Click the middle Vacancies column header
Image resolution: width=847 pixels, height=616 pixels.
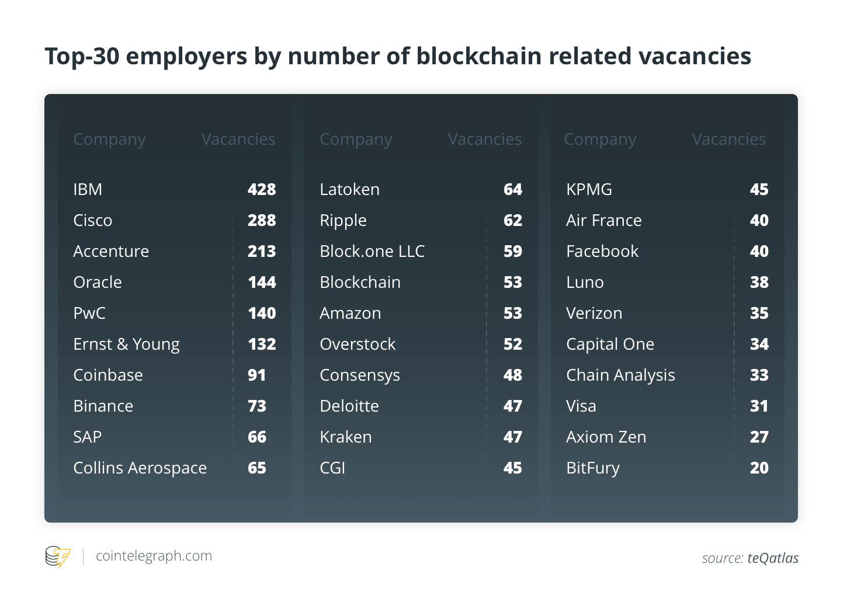[x=485, y=139]
